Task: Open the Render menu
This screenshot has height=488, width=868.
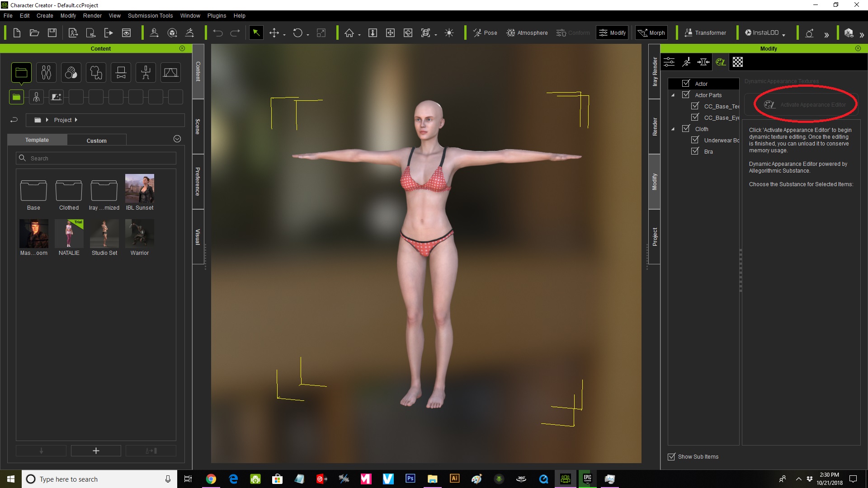Action: pos(92,16)
